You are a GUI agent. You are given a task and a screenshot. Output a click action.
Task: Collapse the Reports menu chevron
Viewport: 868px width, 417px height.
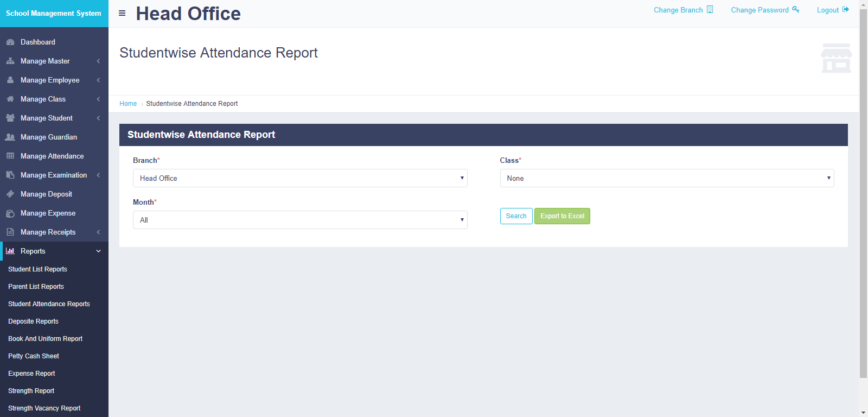click(98, 251)
